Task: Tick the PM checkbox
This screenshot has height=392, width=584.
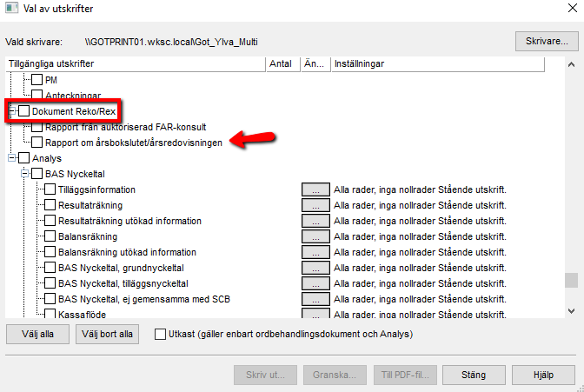Action: click(36, 80)
